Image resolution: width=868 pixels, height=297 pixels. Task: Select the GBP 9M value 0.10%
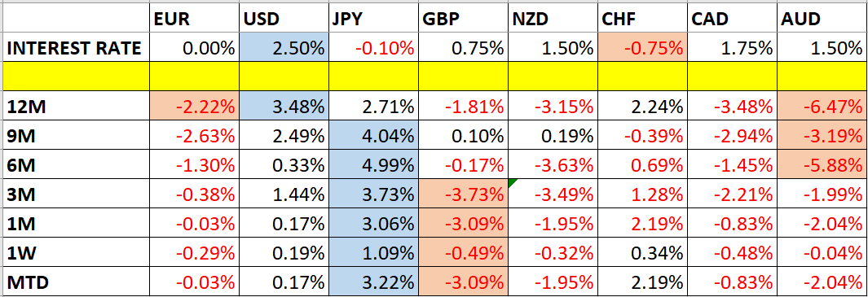(x=463, y=136)
